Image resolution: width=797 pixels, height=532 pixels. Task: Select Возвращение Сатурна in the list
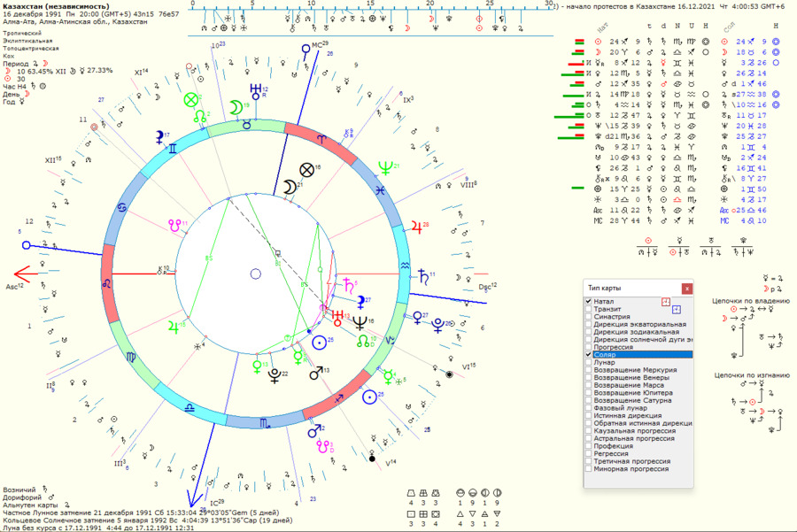point(630,400)
